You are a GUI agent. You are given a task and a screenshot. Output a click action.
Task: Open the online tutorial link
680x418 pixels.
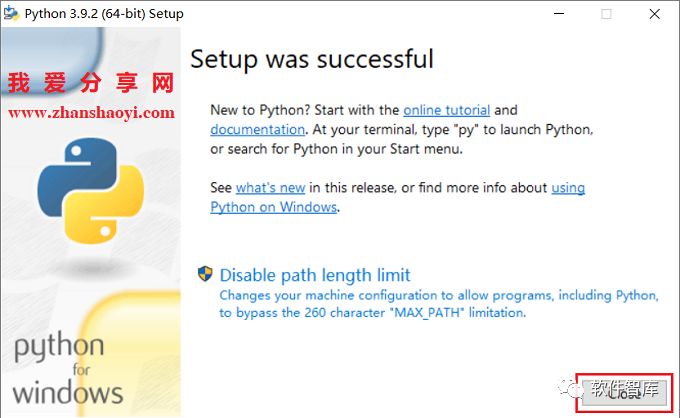tap(446, 110)
